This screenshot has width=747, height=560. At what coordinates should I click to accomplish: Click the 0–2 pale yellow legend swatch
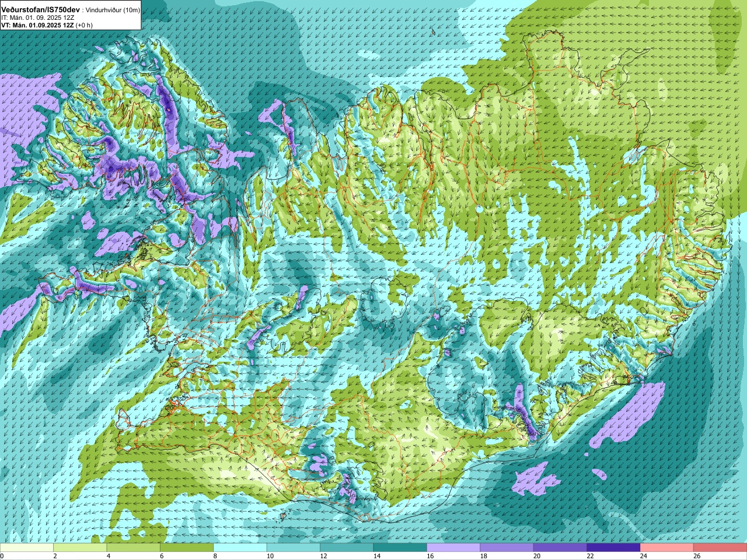tap(27, 548)
